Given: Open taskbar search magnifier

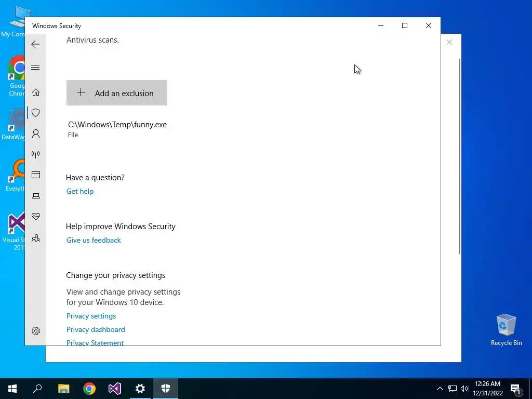Looking at the screenshot, I should pos(37,389).
